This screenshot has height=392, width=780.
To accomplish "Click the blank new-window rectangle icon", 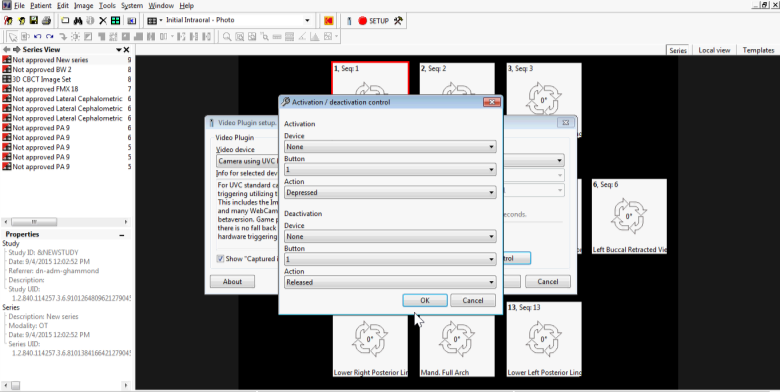I will 65,20.
